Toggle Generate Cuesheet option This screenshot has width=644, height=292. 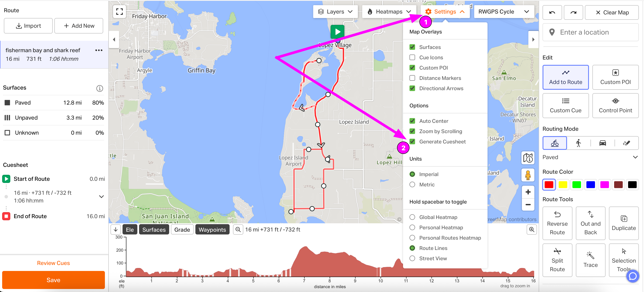pos(412,141)
